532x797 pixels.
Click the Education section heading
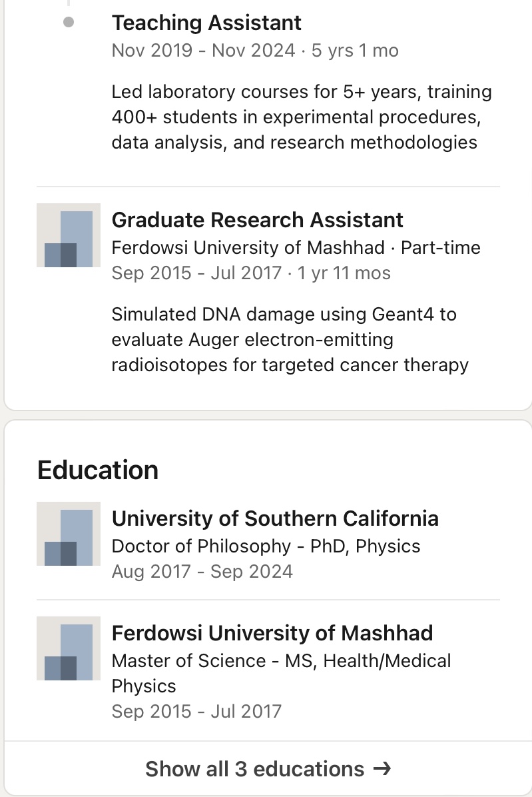coord(98,470)
